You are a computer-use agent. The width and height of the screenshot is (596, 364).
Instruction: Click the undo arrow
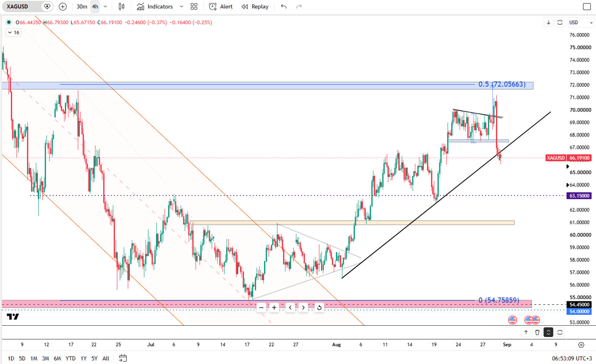[284, 7]
